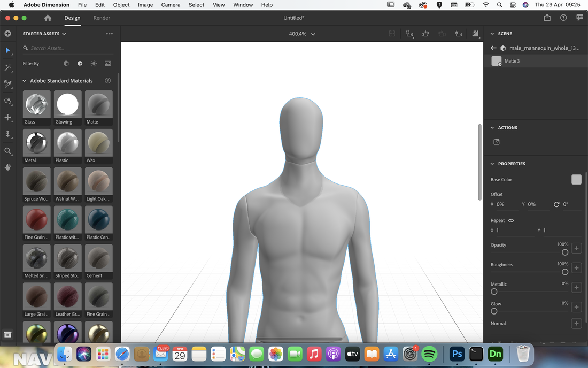
Task: Filter assets by materials icon
Action: click(80, 64)
